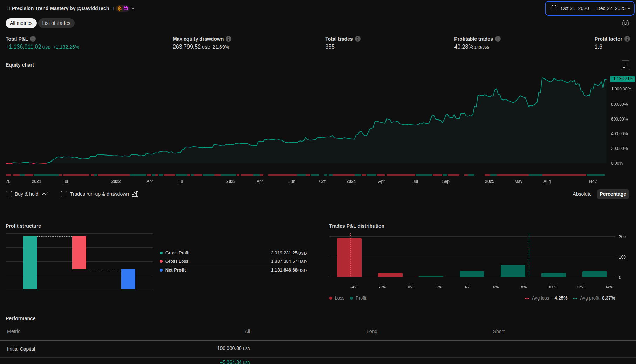Open the hexagon settings icon
The height and width of the screenshot is (364, 636).
coord(625,23)
